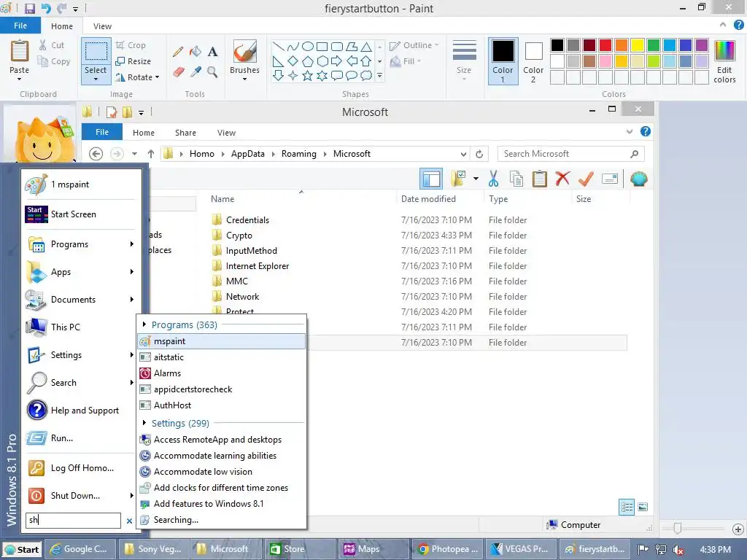The image size is (747, 560).
Task: Click the Search Microsoft field
Action: tap(570, 154)
